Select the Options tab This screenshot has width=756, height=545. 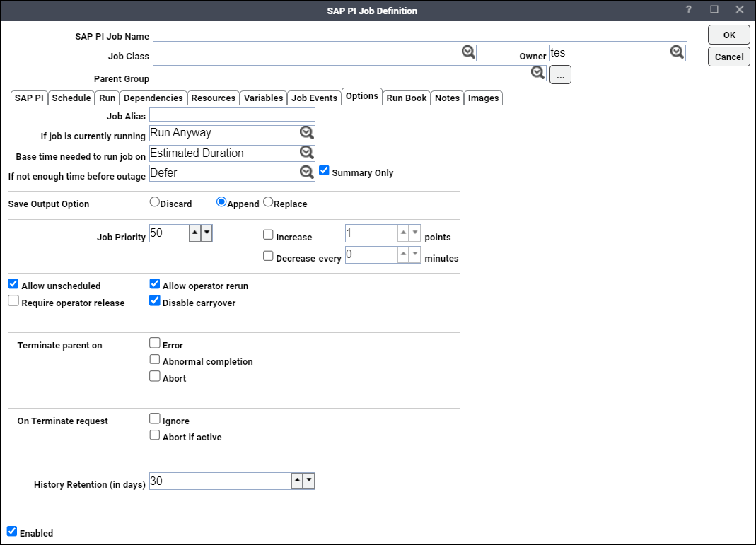click(x=362, y=96)
